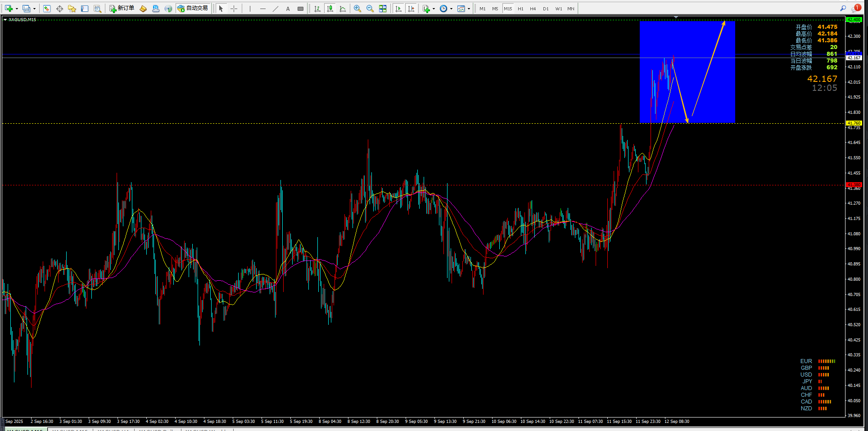Zoom in on the chart
This screenshot has width=868, height=431.
(x=357, y=9)
